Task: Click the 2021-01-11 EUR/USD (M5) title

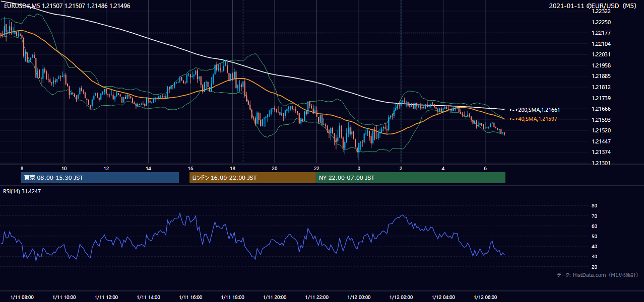Action: click(x=593, y=6)
